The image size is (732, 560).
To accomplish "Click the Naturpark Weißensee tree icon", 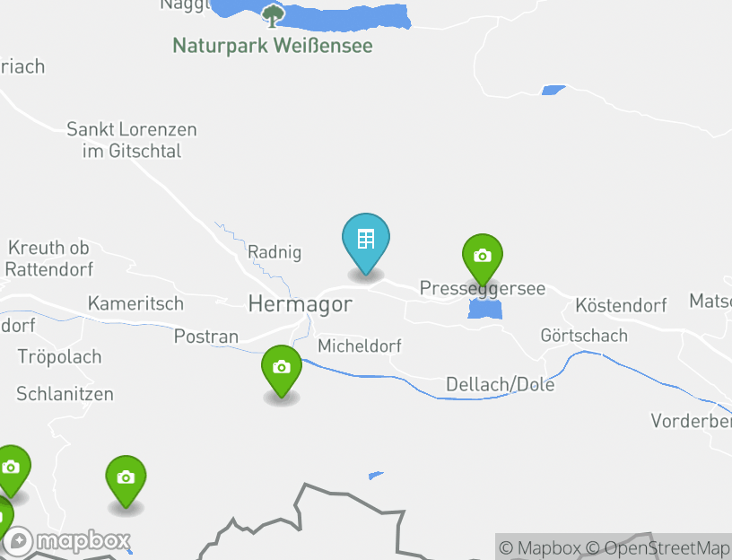I will click(x=273, y=15).
